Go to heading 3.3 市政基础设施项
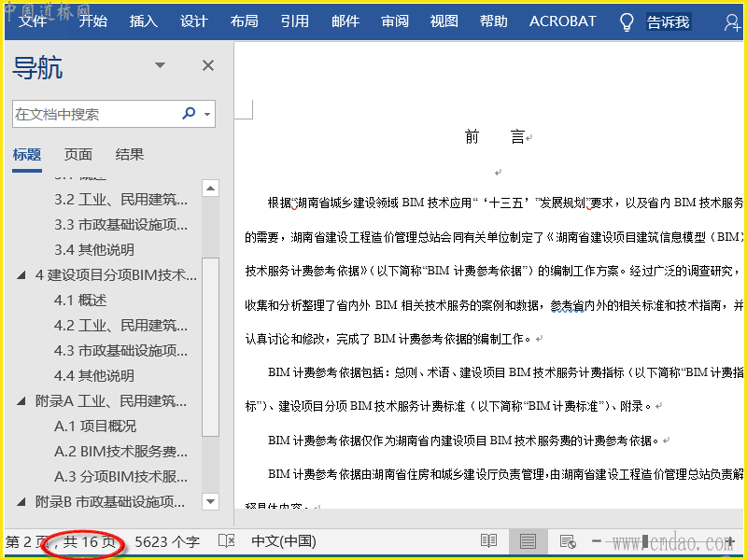This screenshot has width=747, height=560. [120, 224]
